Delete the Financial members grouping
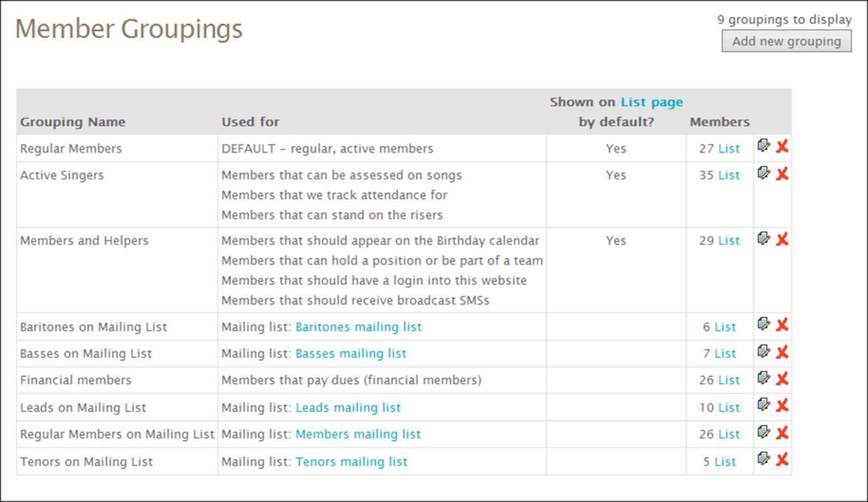 point(782,379)
